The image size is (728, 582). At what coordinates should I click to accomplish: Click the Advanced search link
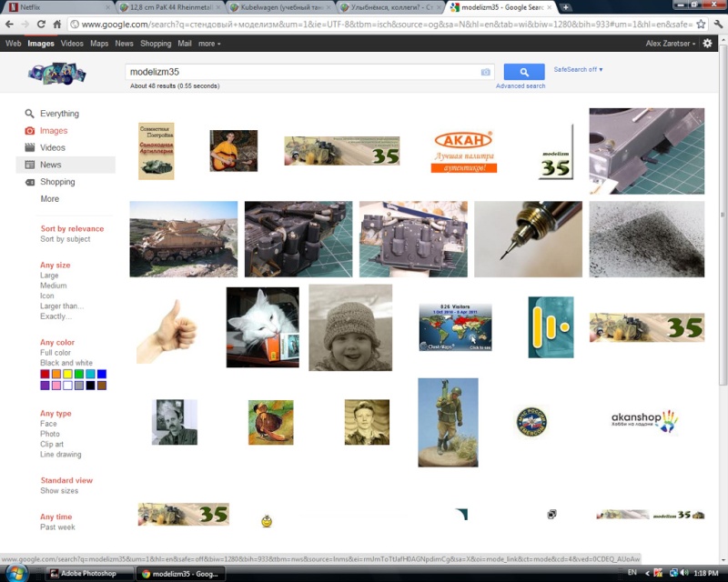tap(521, 85)
